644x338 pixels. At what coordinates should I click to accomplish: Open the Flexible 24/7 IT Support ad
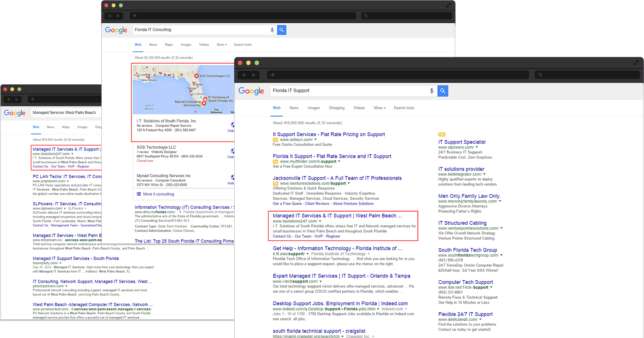point(465,314)
